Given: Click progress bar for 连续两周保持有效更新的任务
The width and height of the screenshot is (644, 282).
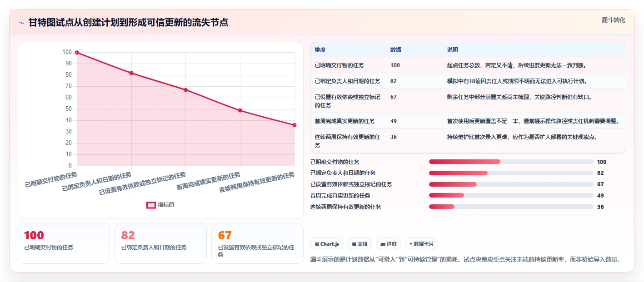Looking at the screenshot, I should tap(511, 207).
